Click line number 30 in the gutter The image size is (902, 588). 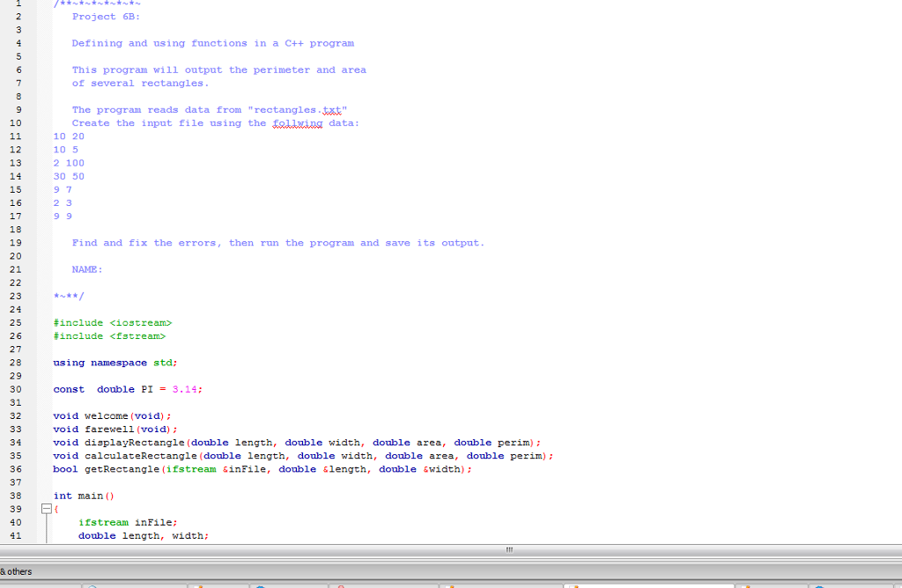tap(15, 388)
